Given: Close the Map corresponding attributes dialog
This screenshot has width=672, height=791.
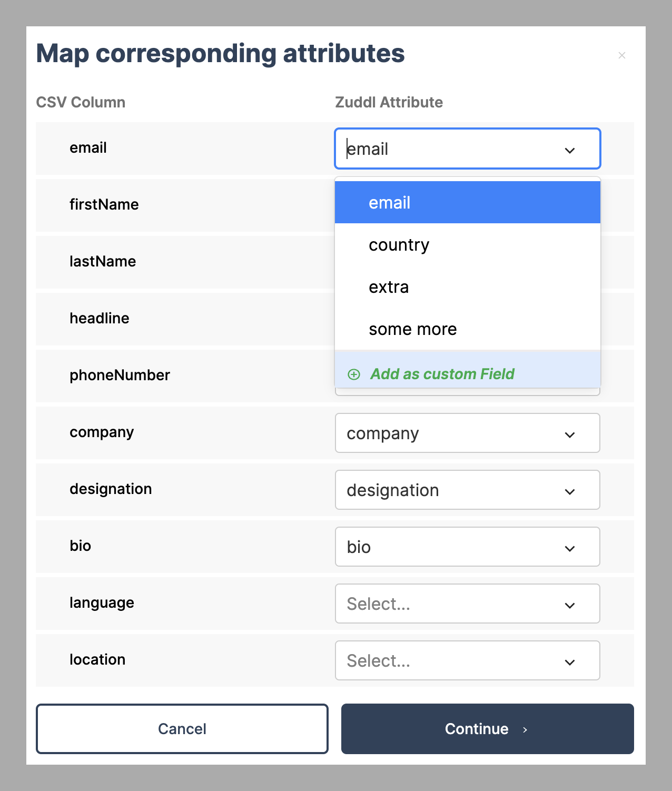Looking at the screenshot, I should (x=622, y=55).
